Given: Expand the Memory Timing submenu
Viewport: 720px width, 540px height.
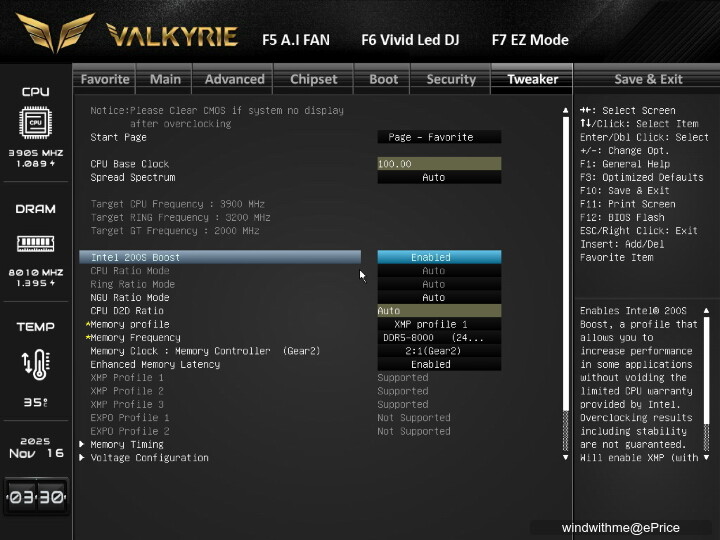Looking at the screenshot, I should (126, 445).
